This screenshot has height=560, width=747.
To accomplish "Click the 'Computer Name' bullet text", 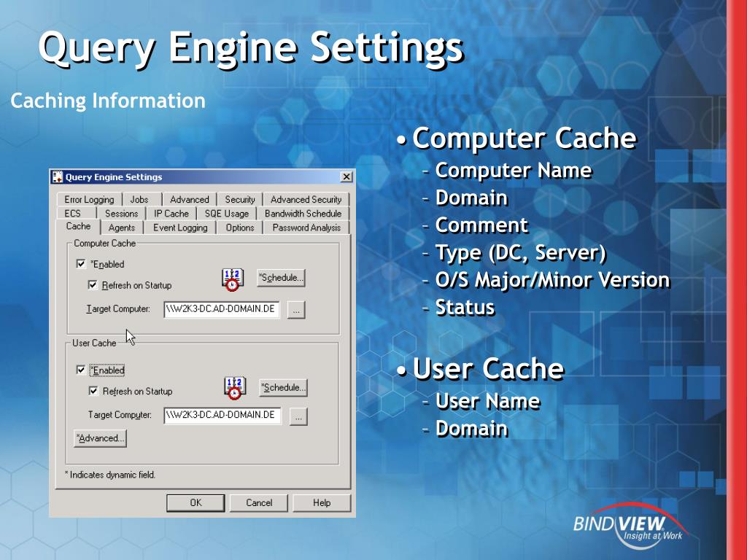I will tap(514, 171).
